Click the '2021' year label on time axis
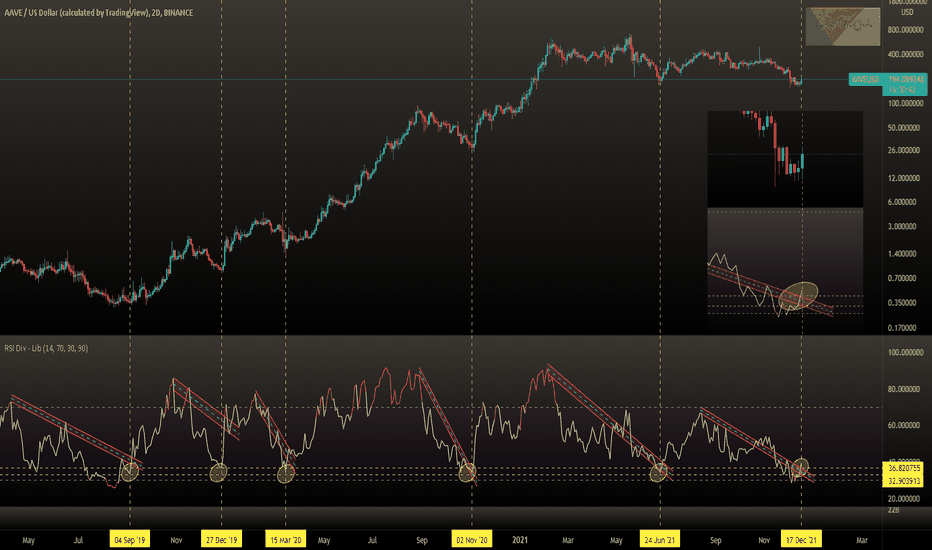The image size is (932, 550). [x=519, y=540]
